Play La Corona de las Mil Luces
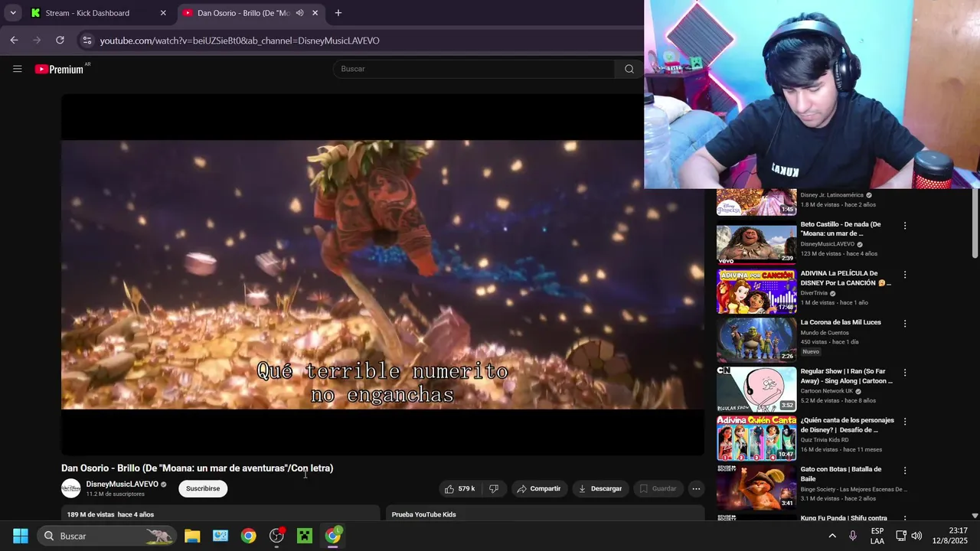This screenshot has height=551, width=980. pos(756,341)
